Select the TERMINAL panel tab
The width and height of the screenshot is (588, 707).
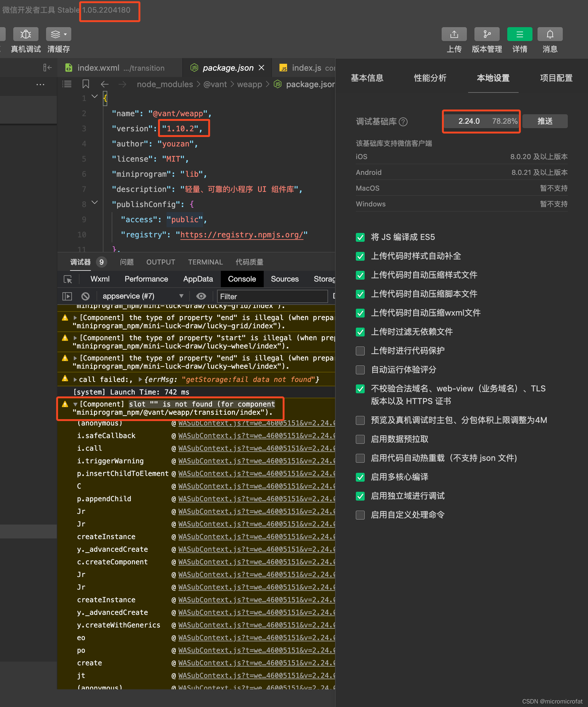click(x=205, y=262)
